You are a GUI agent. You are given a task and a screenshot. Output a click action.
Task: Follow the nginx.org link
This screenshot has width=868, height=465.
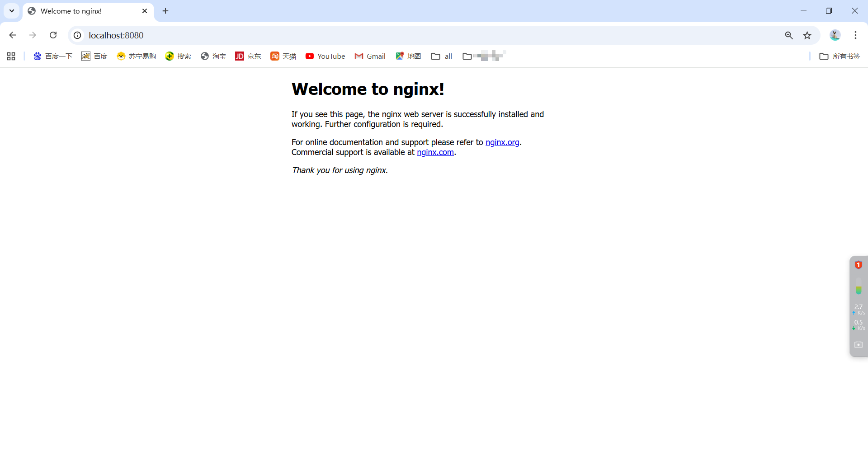pos(502,142)
